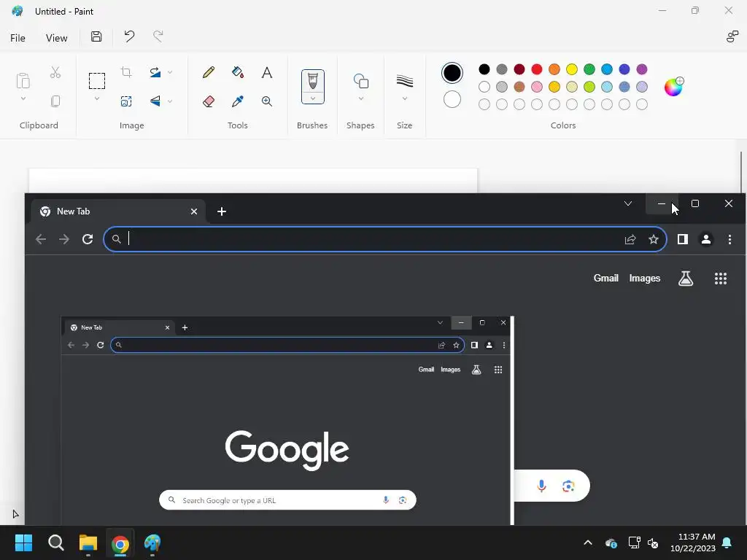The height and width of the screenshot is (560, 747).
Task: Expand the Select tool dropdown arrow
Action: [x=97, y=98]
